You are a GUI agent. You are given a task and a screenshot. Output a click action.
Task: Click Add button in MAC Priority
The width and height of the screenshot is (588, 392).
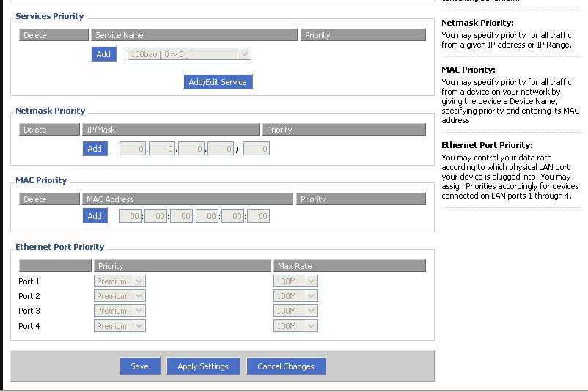(x=95, y=216)
